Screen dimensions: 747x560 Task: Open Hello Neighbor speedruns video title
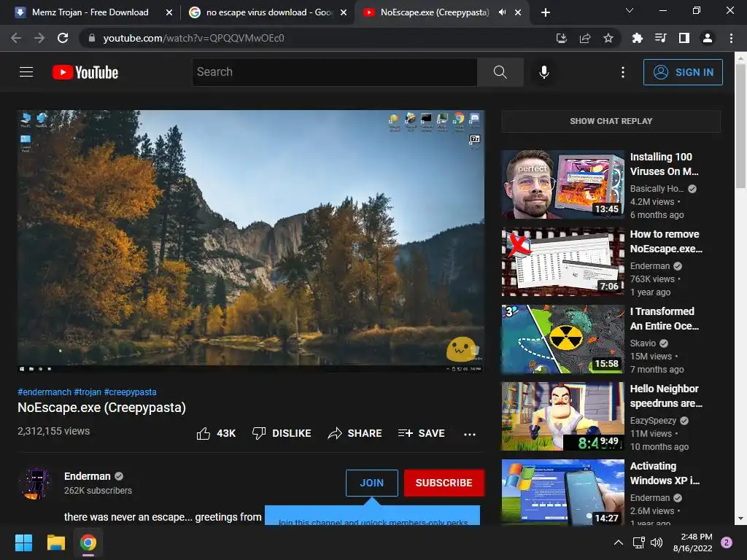[x=665, y=396]
